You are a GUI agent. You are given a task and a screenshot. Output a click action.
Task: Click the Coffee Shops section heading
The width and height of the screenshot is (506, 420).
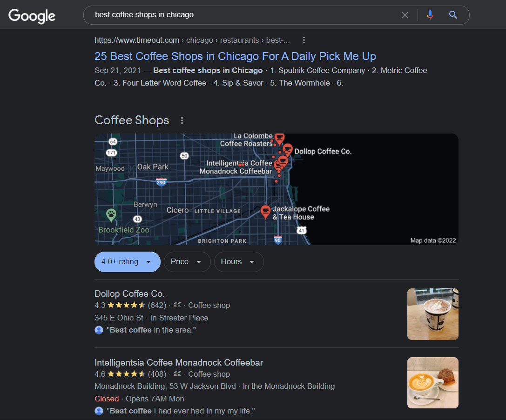132,120
